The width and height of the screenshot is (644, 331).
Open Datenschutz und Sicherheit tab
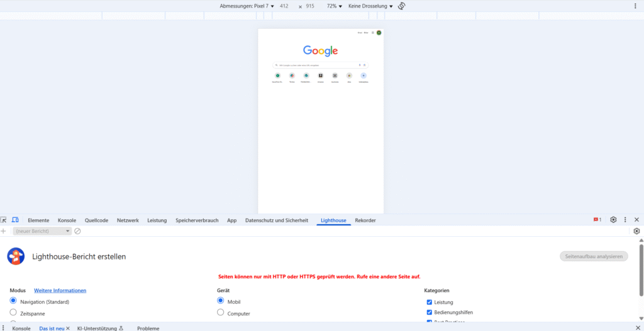tap(277, 220)
